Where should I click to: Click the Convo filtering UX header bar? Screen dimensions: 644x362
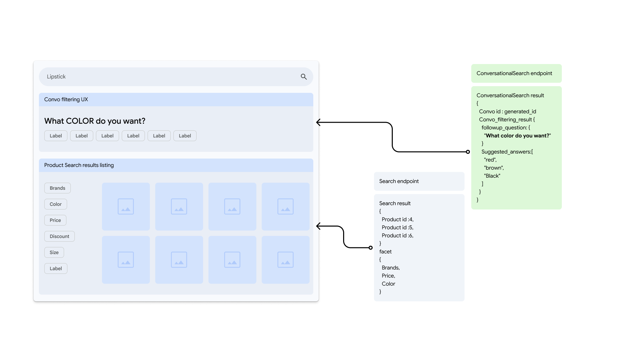tap(176, 100)
